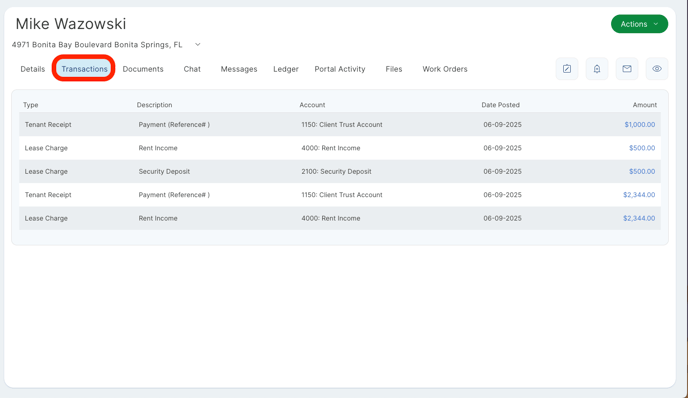688x398 pixels.
Task: Click the first $2,344.00 Tenant Receipt amount
Action: coord(639,195)
